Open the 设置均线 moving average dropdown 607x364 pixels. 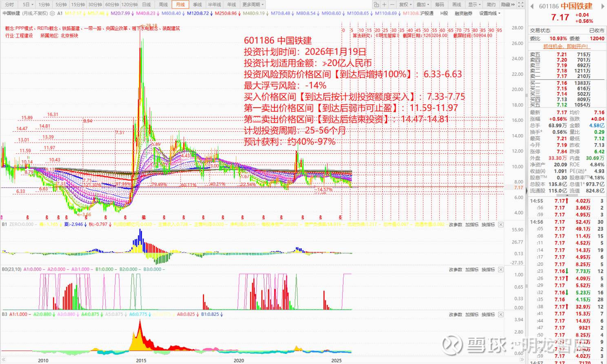point(490,13)
